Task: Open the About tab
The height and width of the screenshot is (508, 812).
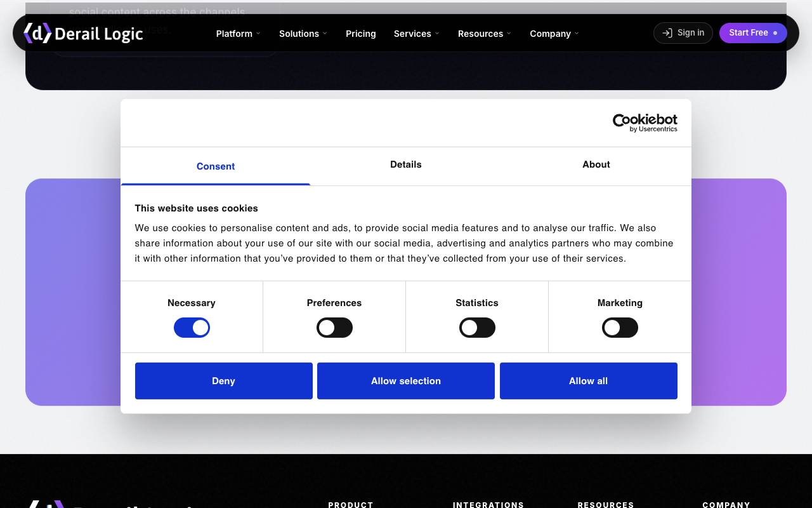Action: pyautogui.click(x=596, y=164)
